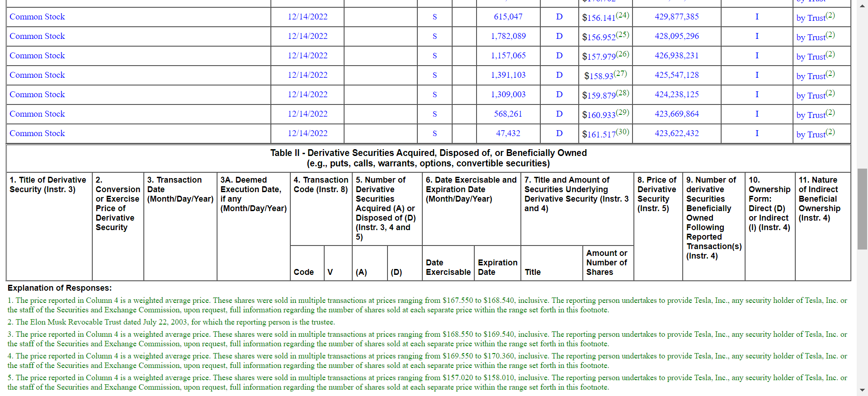Select share amount 1,157,065
This screenshot has width=868, height=396.
pyautogui.click(x=508, y=56)
